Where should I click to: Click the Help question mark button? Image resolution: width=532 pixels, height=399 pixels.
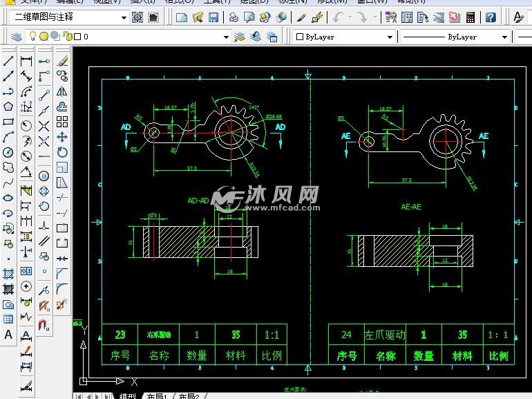click(x=491, y=17)
